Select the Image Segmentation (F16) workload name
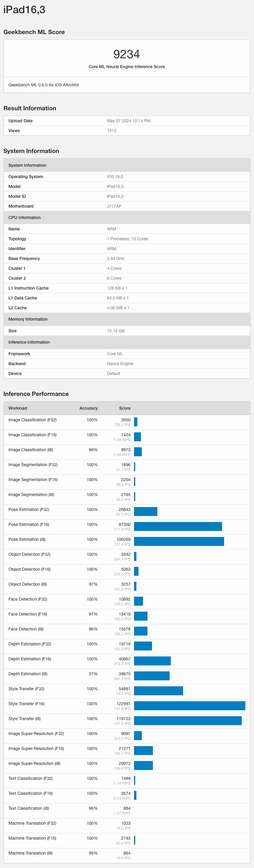Image resolution: width=254 pixels, height=868 pixels. pos(33,480)
